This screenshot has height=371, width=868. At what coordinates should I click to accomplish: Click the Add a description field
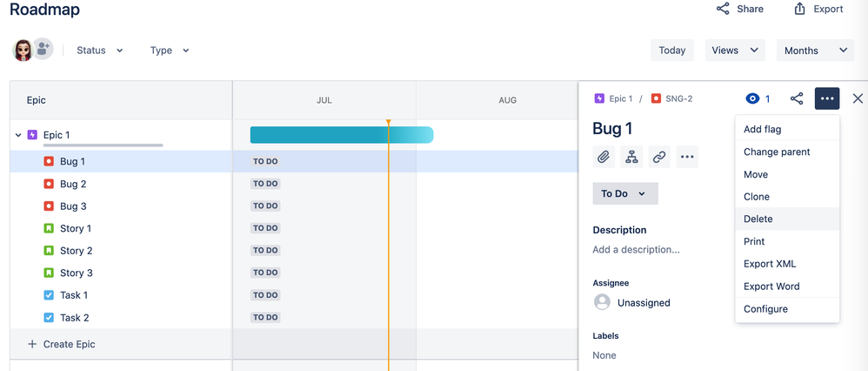[636, 250]
